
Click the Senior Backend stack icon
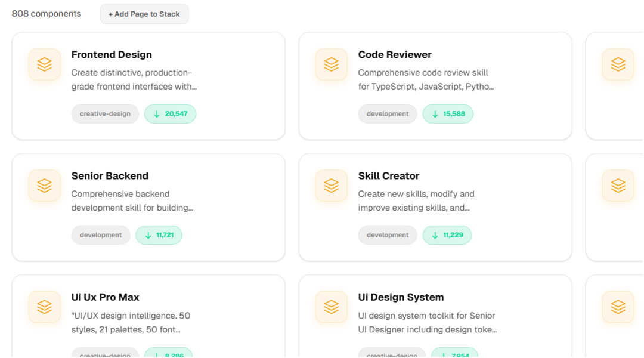pos(45,186)
